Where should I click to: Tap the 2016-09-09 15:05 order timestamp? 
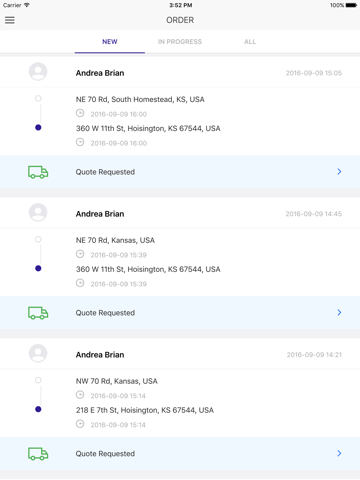tap(314, 73)
